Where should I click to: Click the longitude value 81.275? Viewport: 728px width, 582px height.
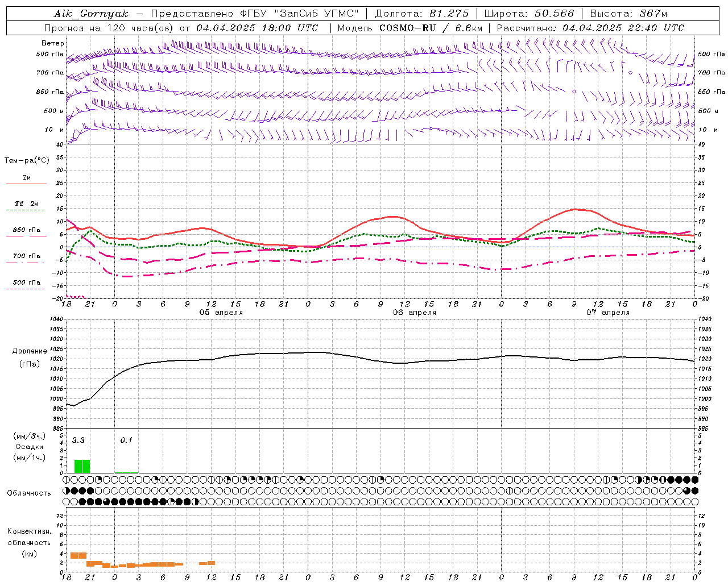[449, 14]
